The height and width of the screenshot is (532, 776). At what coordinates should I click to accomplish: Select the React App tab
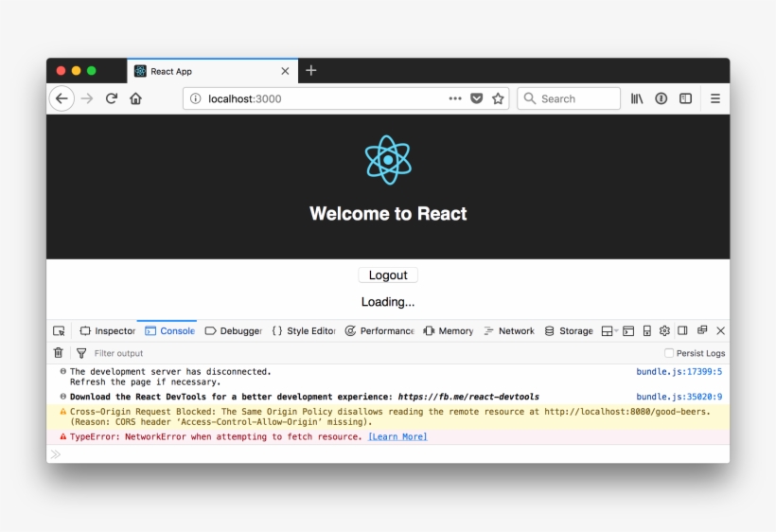[x=213, y=71]
